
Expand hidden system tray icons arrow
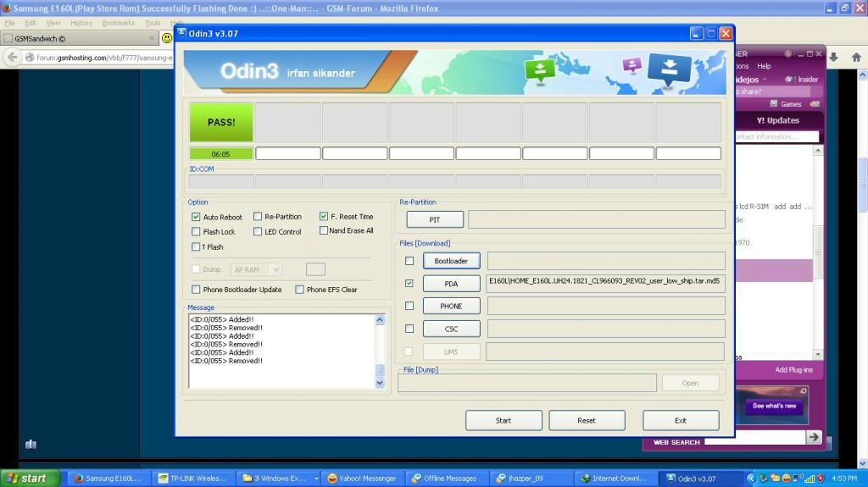click(751, 479)
